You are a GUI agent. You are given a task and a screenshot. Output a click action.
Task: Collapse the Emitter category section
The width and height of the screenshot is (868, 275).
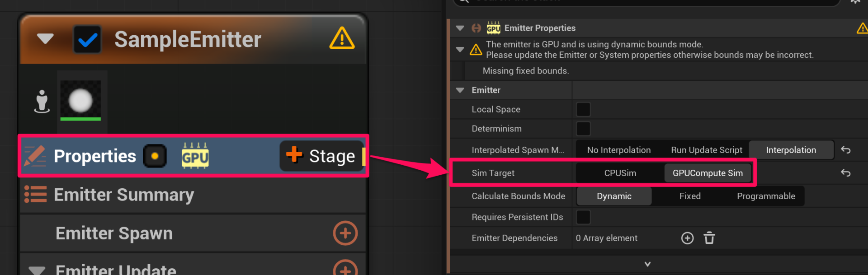point(460,90)
